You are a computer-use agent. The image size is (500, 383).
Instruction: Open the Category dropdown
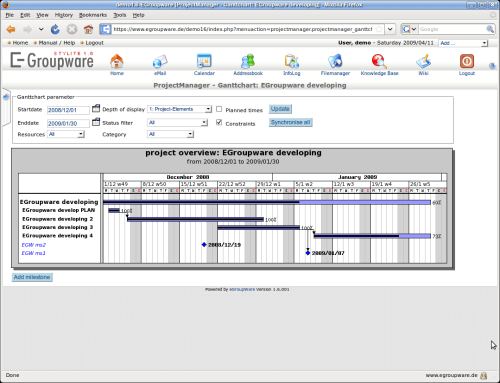click(x=170, y=134)
